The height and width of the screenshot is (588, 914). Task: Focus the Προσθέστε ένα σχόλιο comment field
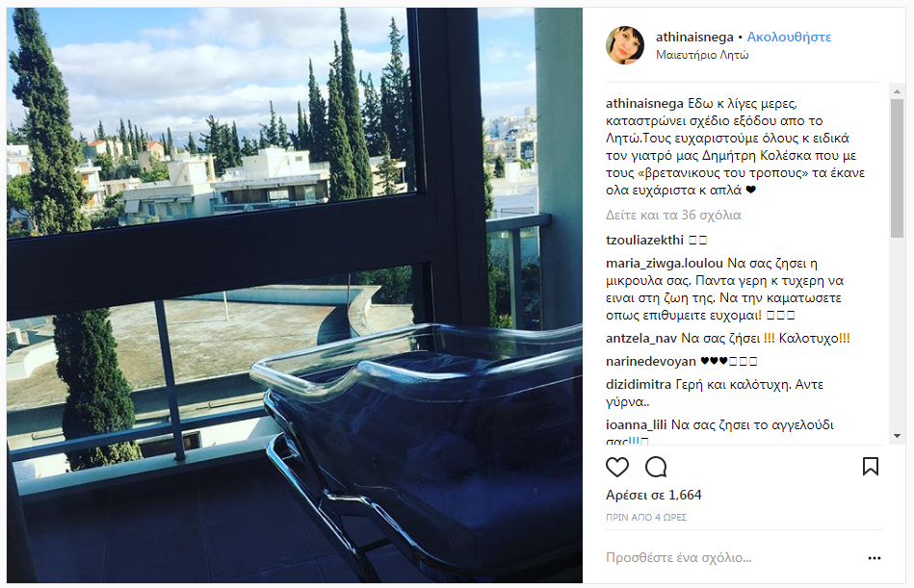pyautogui.click(x=735, y=558)
